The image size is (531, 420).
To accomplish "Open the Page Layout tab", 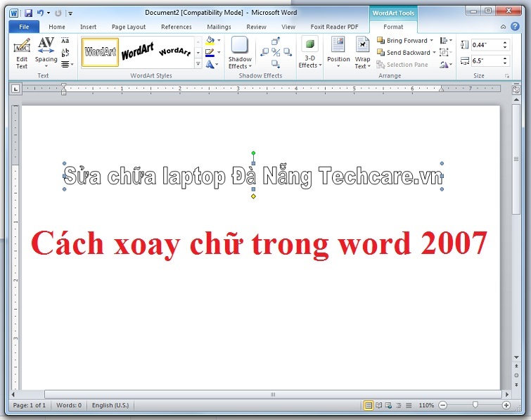I will pos(128,27).
